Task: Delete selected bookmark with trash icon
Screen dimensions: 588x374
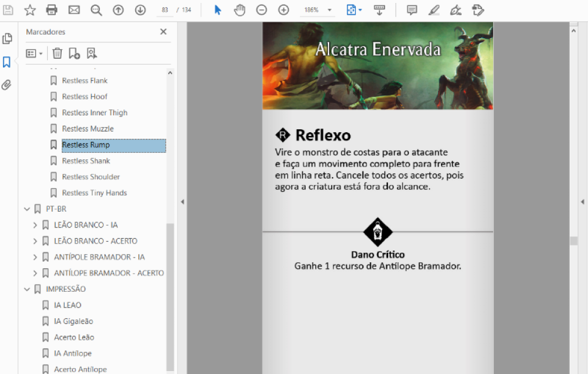Action: [57, 54]
